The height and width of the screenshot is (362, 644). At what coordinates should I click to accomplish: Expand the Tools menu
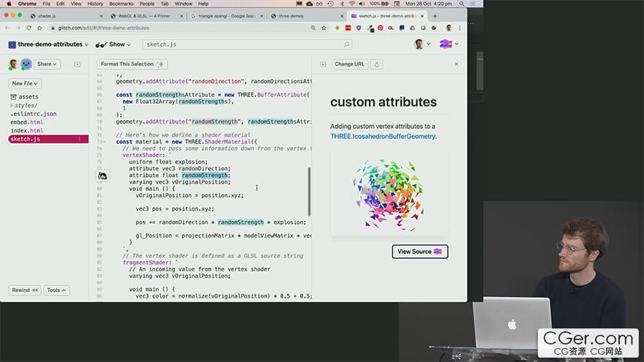(56, 290)
